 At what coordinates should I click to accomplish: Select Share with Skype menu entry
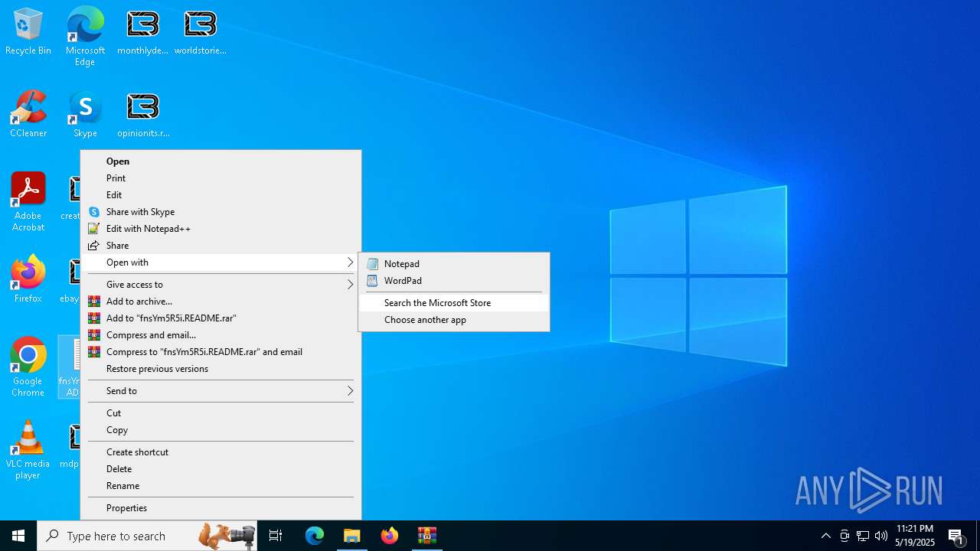220,212
